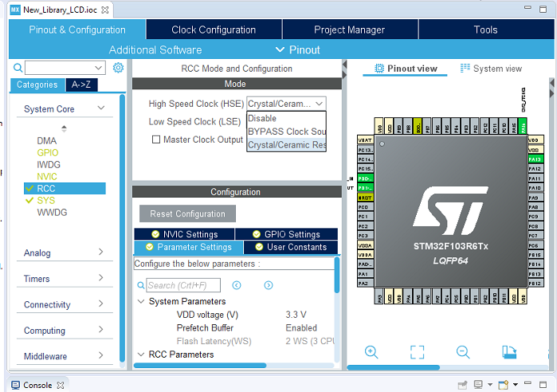Click the peripheral search magnifier icon
This screenshot has height=392, width=557.
pyautogui.click(x=18, y=68)
